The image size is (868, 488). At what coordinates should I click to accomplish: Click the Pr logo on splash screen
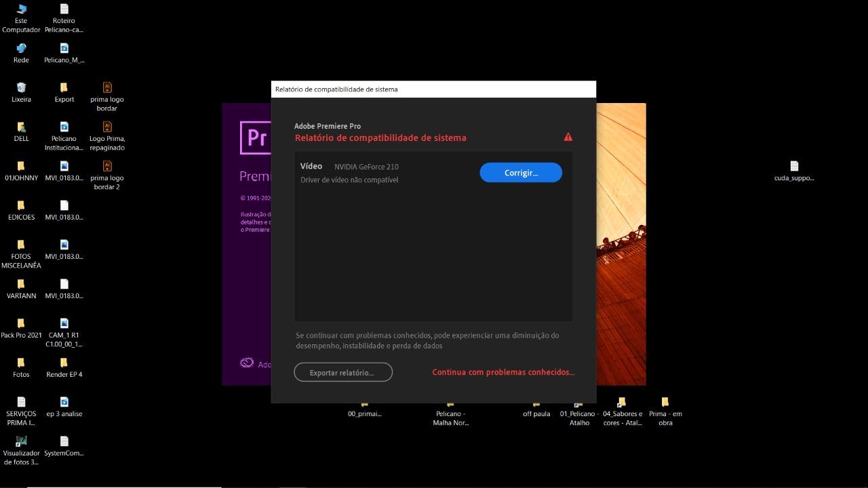(x=256, y=138)
